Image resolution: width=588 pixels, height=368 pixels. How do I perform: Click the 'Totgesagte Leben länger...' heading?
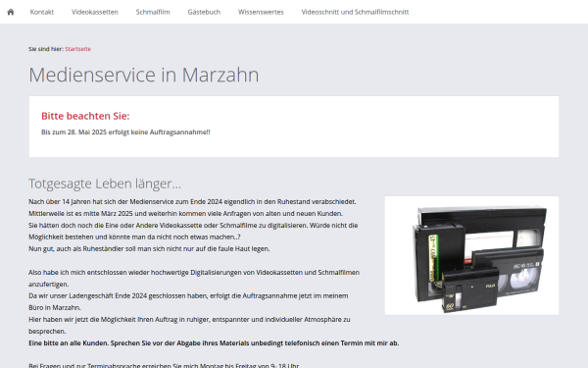click(105, 184)
